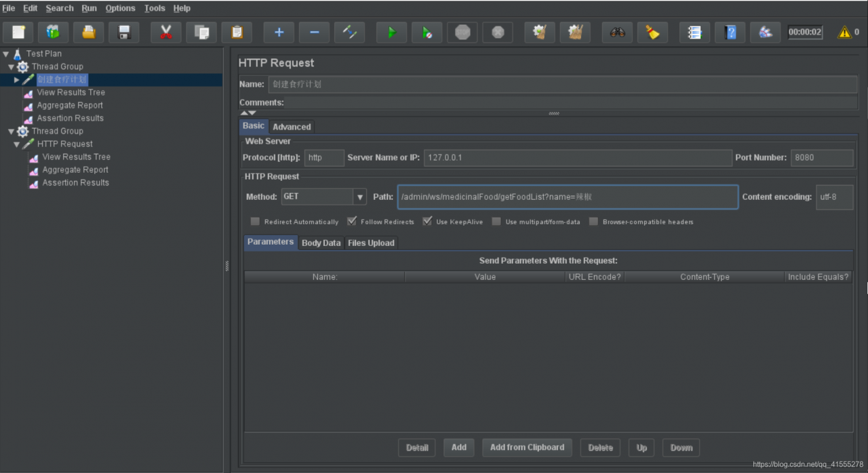
Task: Click the Stop test toolbar icon
Action: [x=462, y=32]
